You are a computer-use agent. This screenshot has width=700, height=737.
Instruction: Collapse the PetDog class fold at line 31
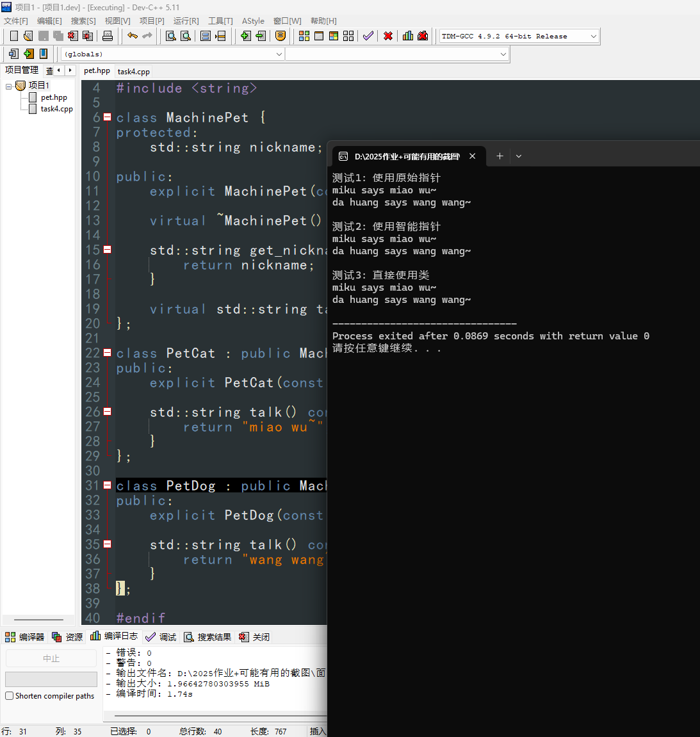tap(107, 485)
